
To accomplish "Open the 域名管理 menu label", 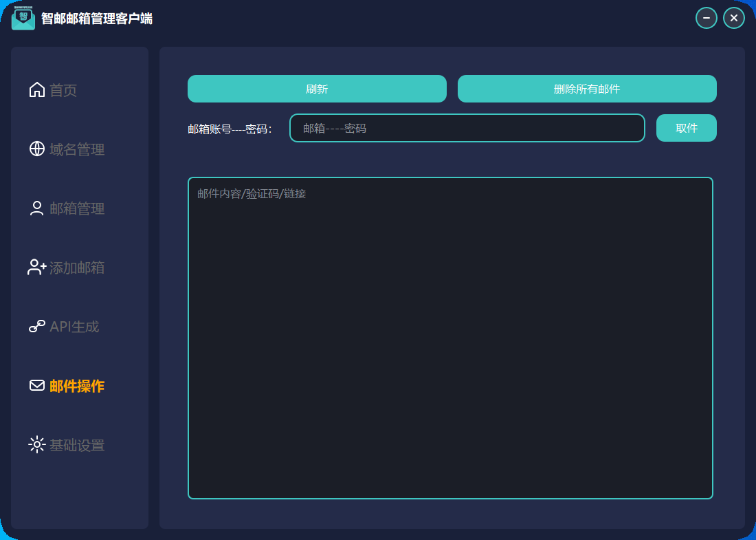I will tap(77, 149).
